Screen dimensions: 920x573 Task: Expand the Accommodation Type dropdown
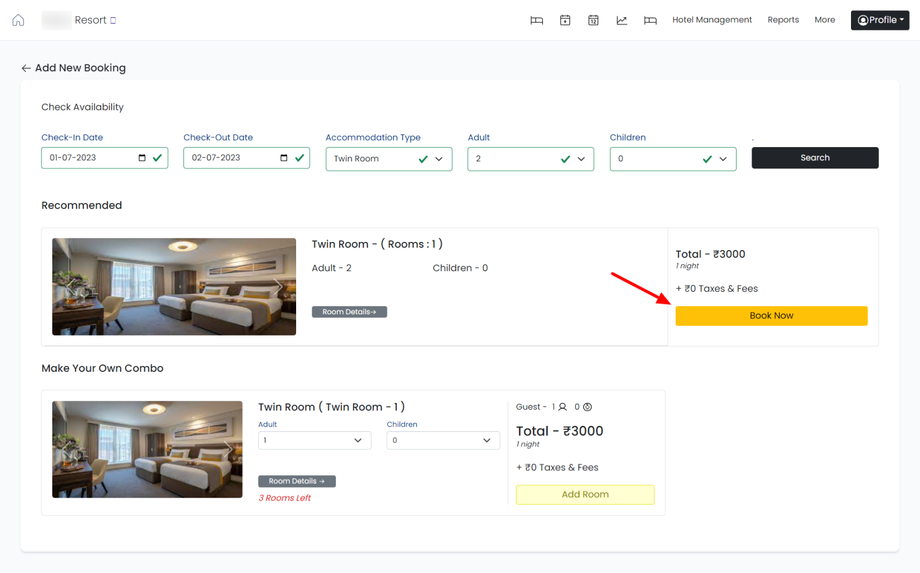point(439,159)
